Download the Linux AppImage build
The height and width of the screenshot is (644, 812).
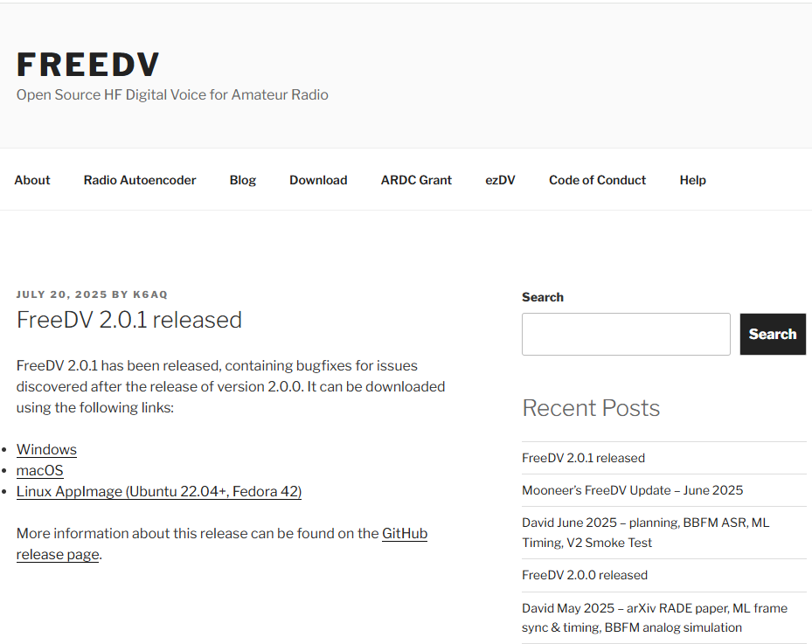click(159, 491)
